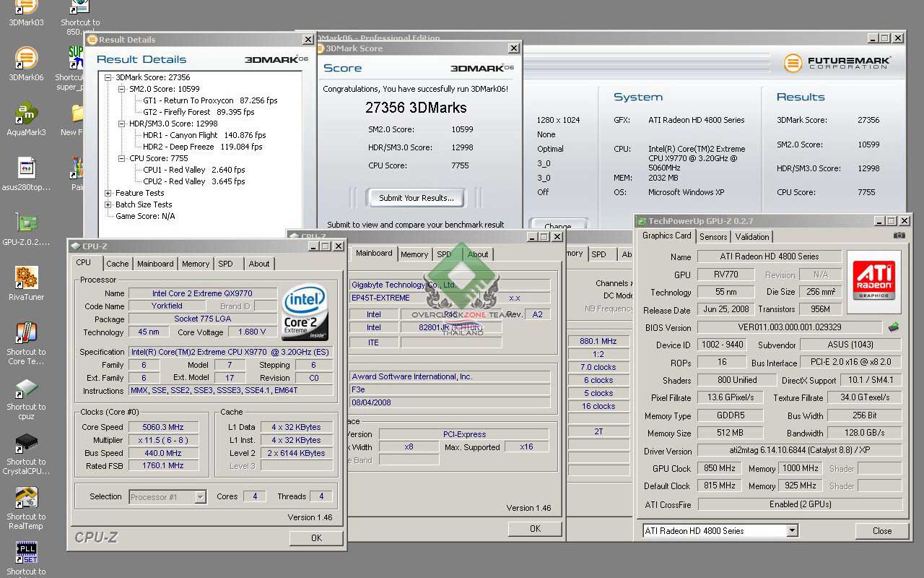
Task: Collapse the CPU Score tree node
Action: (x=122, y=158)
